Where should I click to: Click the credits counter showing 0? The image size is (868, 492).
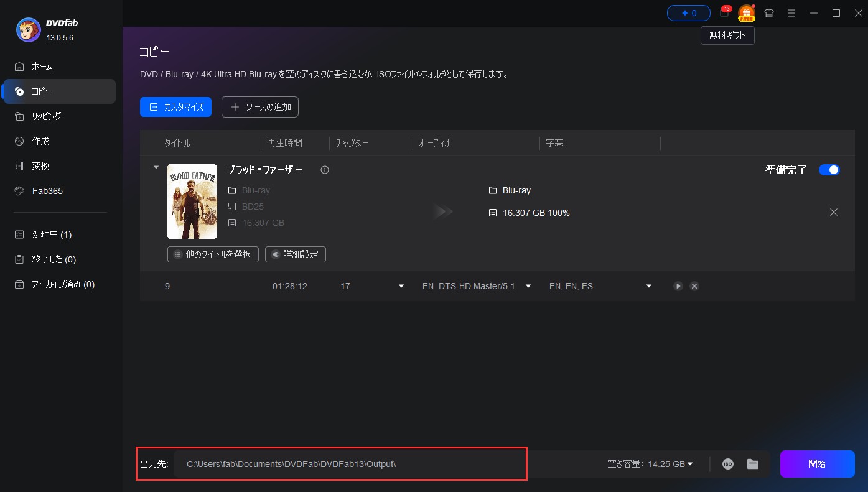click(x=689, y=12)
